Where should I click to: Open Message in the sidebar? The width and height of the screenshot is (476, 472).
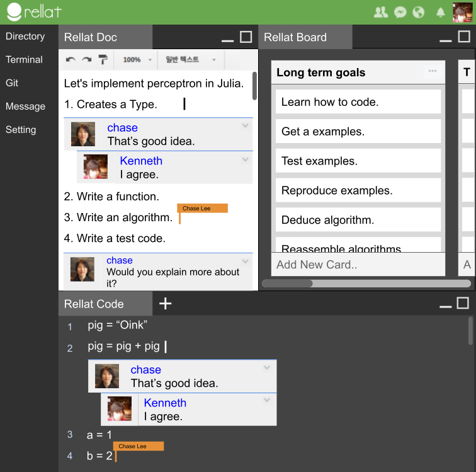[25, 106]
